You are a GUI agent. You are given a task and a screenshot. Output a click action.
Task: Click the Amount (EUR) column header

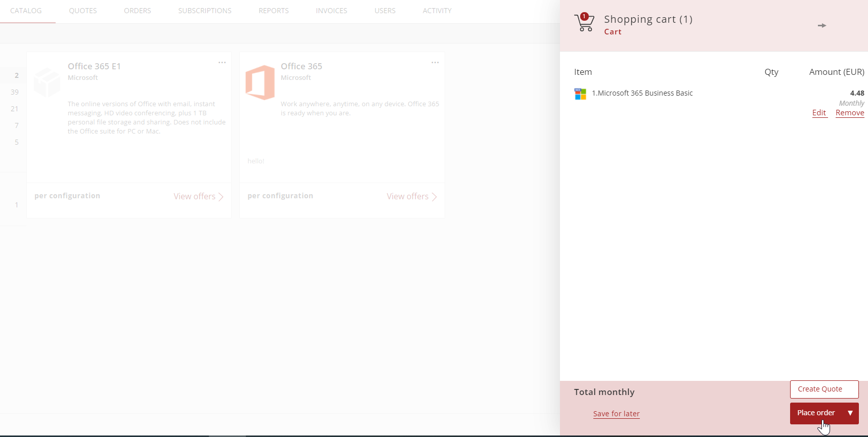[x=837, y=72]
